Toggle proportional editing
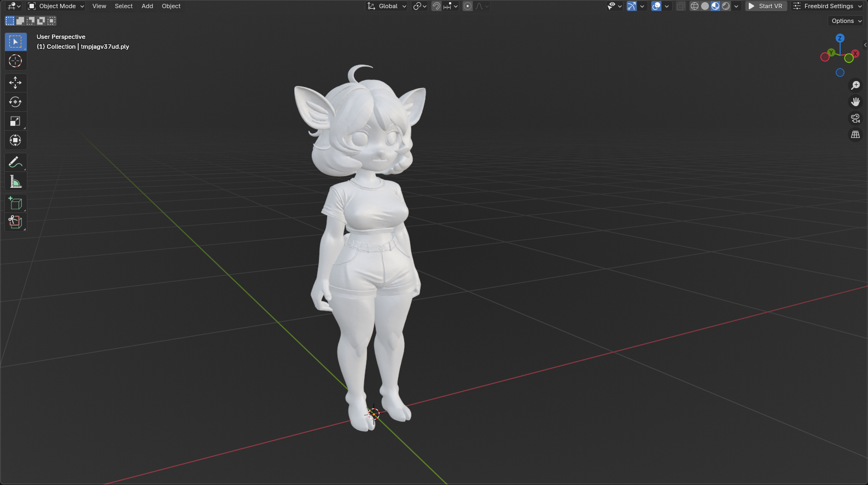 tap(468, 6)
